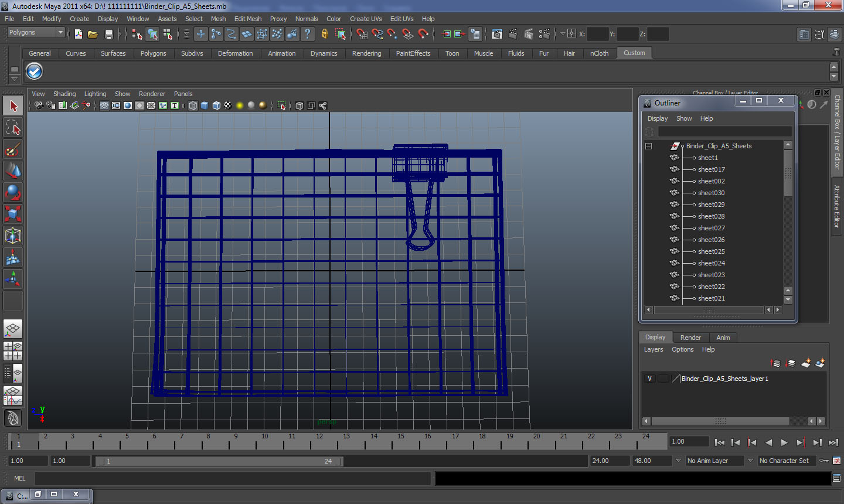Click the New Scene icon
The image size is (844, 504).
[x=78, y=34]
